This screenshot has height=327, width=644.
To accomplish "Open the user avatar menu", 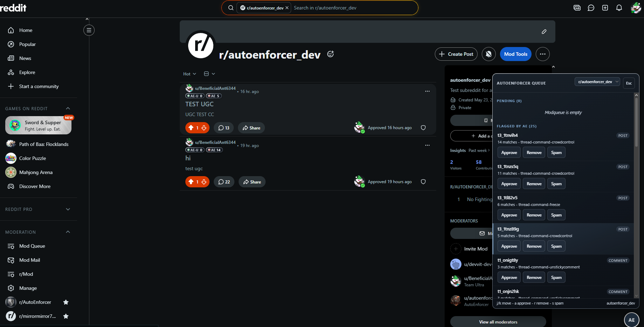I will [636, 8].
